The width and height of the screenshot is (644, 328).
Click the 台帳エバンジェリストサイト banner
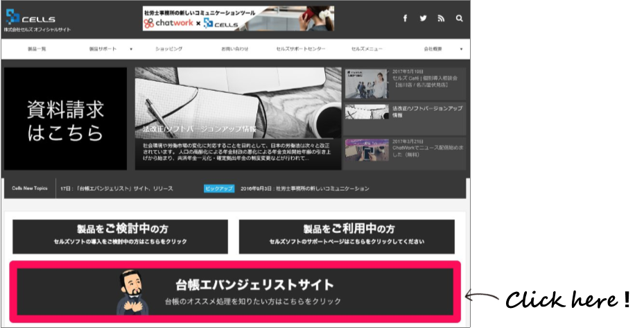click(235, 292)
